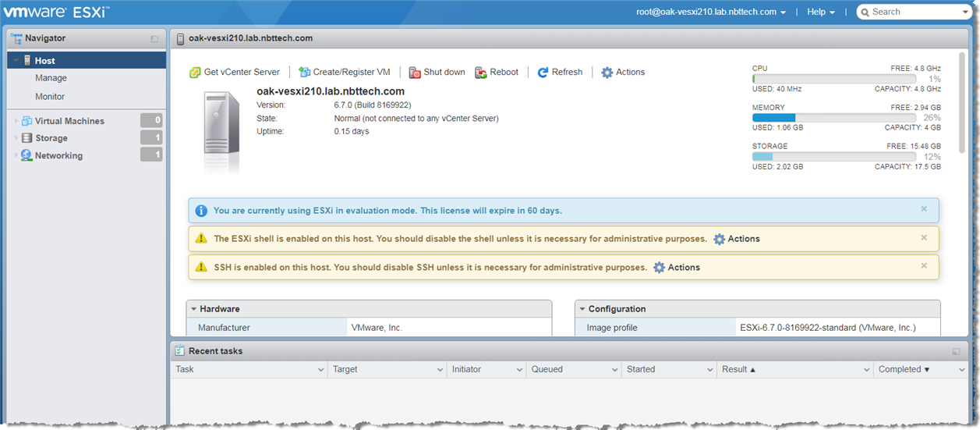Click the Image profile value ESXi-6.7.0-8169922-standard
980x430 pixels.
(828, 328)
